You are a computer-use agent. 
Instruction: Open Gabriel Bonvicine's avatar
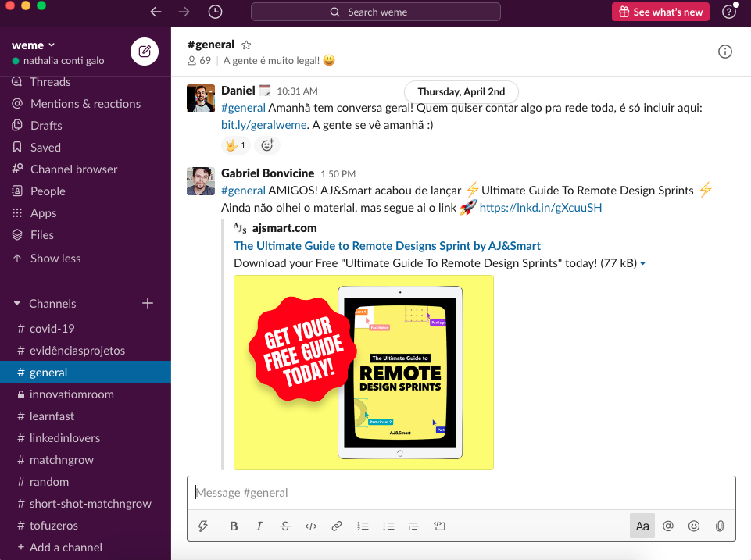[201, 181]
